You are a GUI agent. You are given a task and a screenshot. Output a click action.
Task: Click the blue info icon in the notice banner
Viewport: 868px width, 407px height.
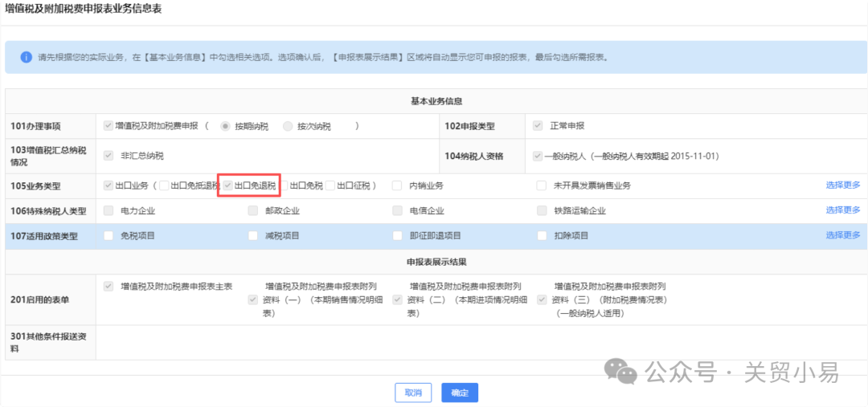pyautogui.click(x=26, y=57)
